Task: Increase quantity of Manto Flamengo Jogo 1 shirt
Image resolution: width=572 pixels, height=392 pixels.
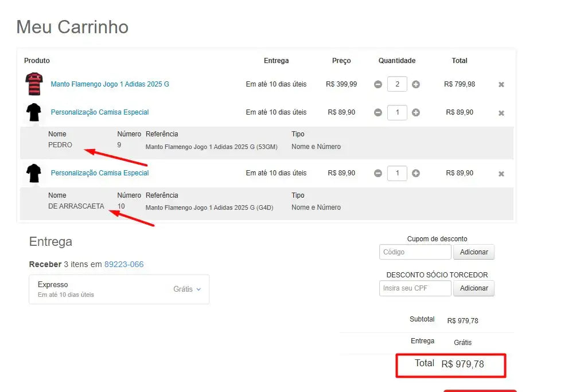Action: click(x=416, y=84)
